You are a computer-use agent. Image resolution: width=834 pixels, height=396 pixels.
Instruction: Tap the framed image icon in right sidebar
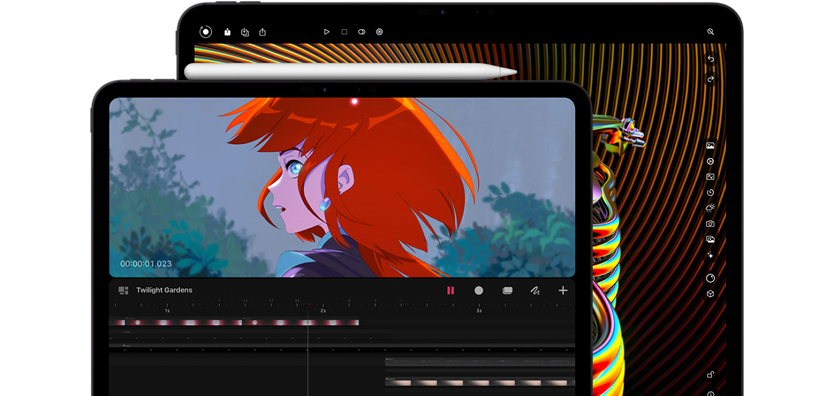pos(710,176)
